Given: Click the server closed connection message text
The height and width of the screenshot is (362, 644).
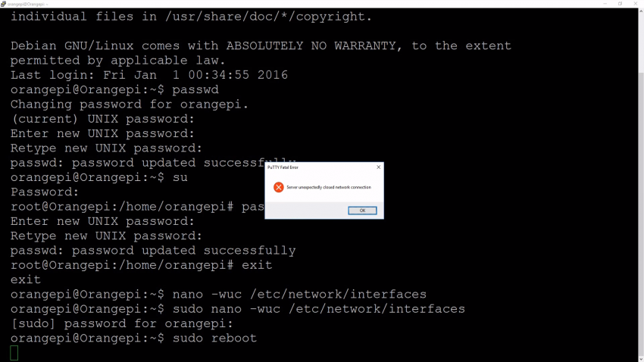Looking at the screenshot, I should 329,187.
